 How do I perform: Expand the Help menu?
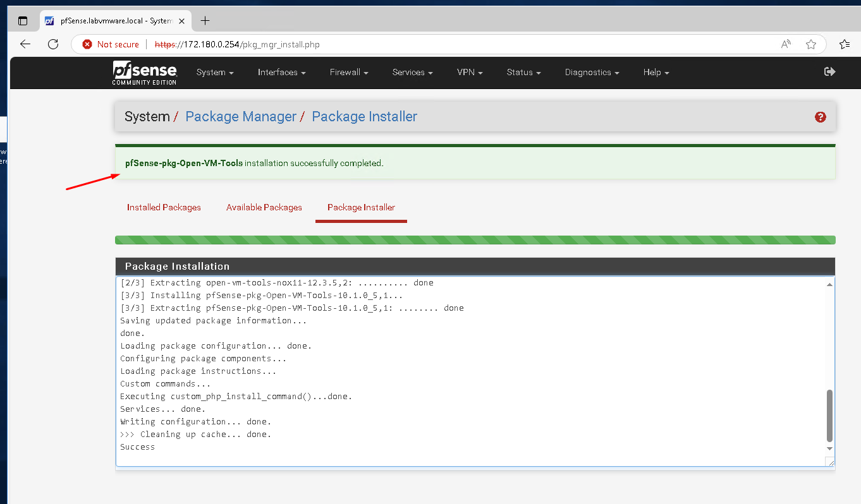[656, 73]
